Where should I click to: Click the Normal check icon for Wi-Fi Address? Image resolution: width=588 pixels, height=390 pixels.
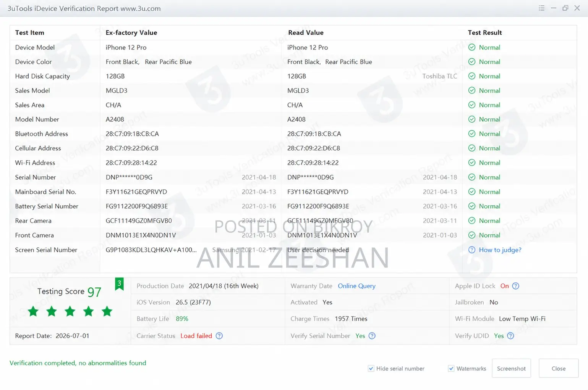pos(472,163)
